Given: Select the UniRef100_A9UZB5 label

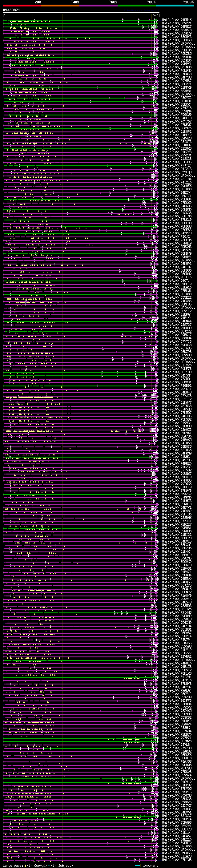Looking at the screenshot, I should (x=177, y=54).
